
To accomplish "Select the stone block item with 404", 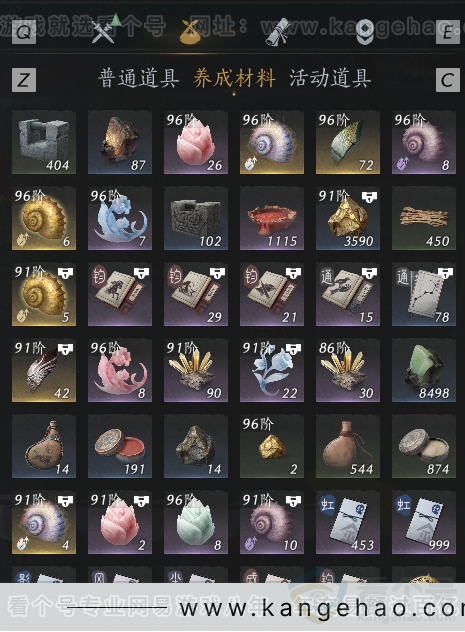I will 44,143.
